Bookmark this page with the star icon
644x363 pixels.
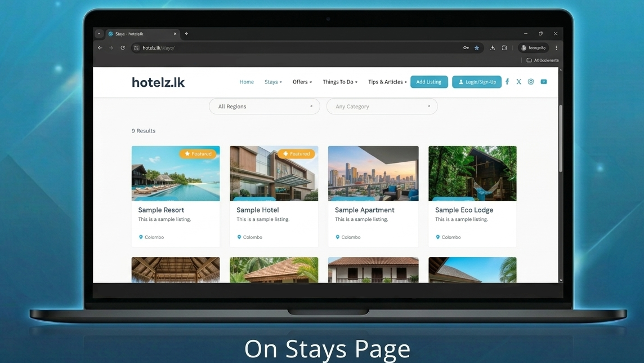[477, 48]
